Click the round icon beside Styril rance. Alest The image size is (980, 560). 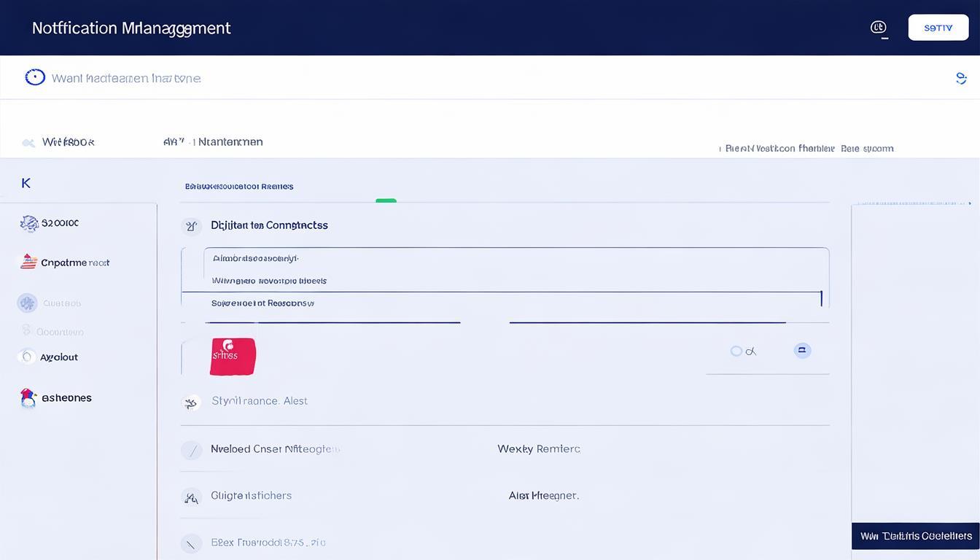[x=191, y=402]
